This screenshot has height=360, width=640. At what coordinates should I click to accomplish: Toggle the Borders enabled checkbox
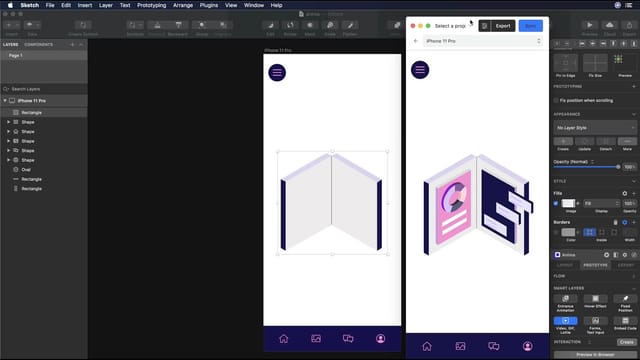click(x=556, y=233)
